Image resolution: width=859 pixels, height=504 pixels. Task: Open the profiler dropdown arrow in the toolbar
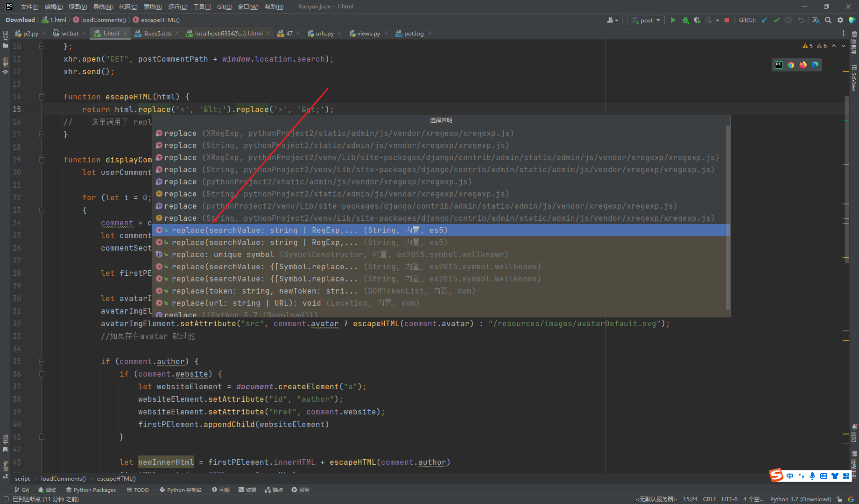click(x=718, y=20)
